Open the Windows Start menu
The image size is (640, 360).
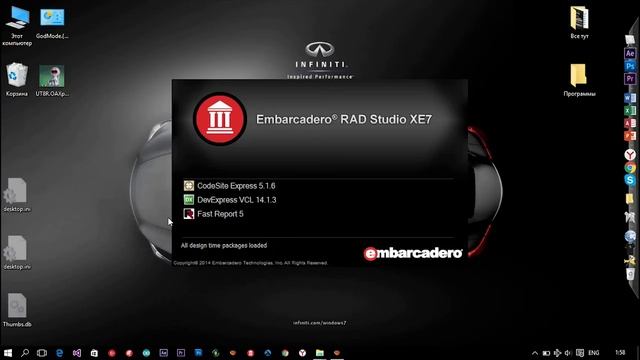click(8, 353)
